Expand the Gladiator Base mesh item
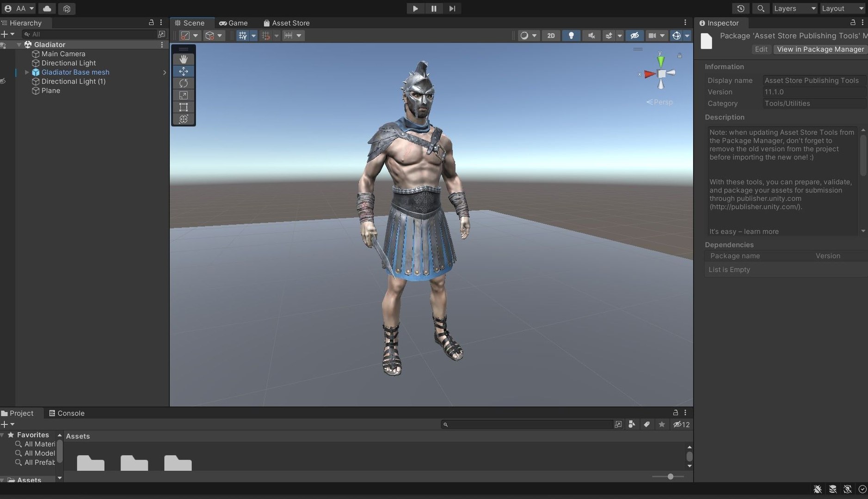 click(x=27, y=72)
